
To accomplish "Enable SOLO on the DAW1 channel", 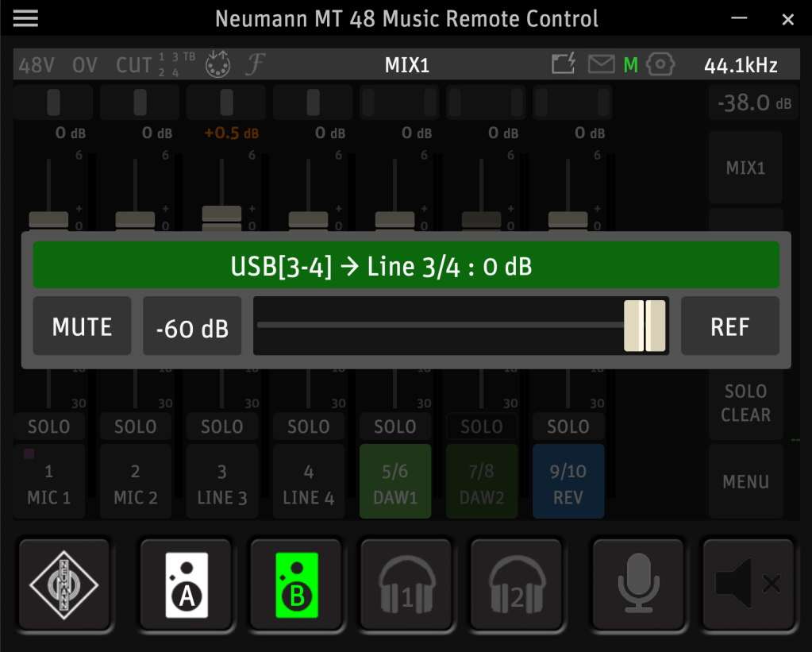I will 394,427.
